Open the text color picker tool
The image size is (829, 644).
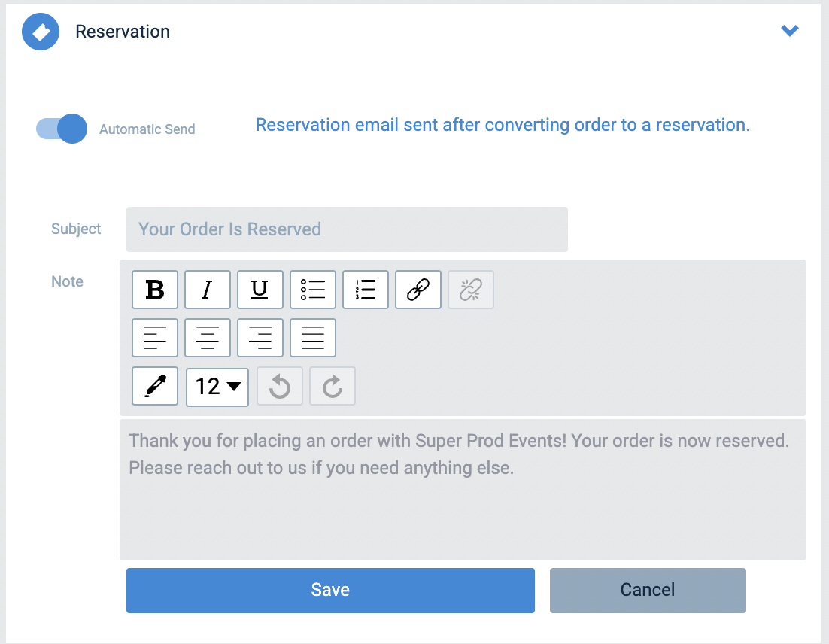[x=154, y=386]
